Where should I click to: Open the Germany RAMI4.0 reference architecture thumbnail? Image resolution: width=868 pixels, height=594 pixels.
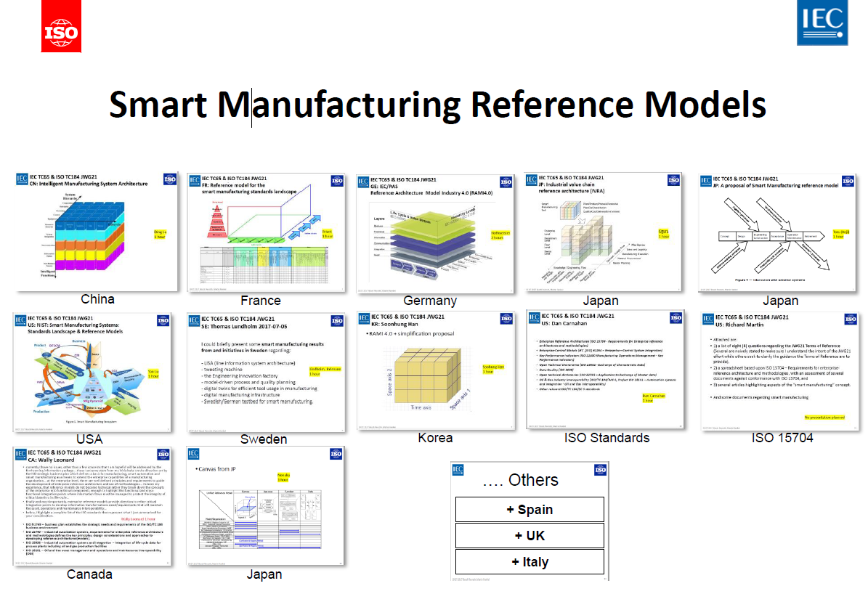[436, 234]
